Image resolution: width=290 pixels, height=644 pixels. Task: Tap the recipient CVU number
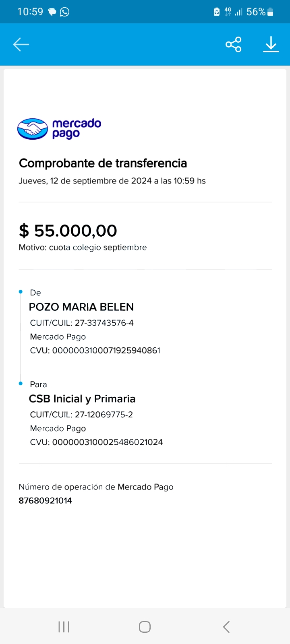tap(108, 442)
